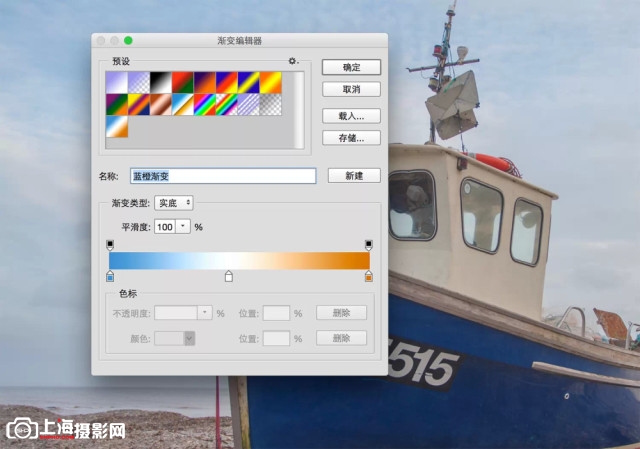Click the green zoom button on 渐变编辑器
This screenshot has width=640, height=449.
click(128, 40)
